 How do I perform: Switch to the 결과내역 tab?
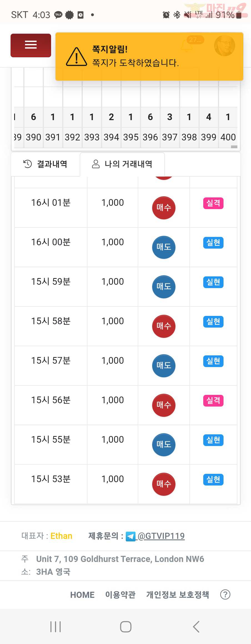[x=46, y=164]
